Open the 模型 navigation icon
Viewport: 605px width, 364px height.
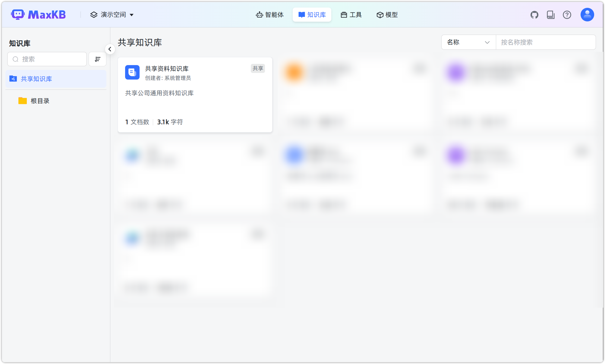(x=380, y=14)
